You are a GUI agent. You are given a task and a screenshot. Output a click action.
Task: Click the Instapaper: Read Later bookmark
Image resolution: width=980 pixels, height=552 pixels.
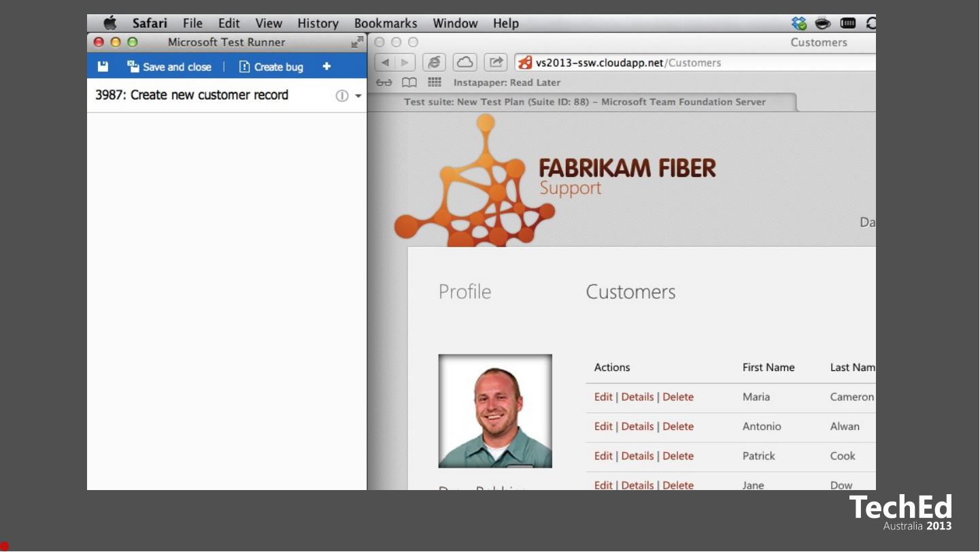507,82
